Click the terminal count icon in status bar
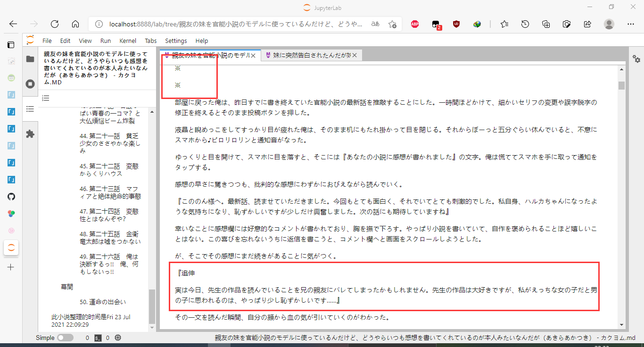Screen dimensions: 644x347 [98, 338]
